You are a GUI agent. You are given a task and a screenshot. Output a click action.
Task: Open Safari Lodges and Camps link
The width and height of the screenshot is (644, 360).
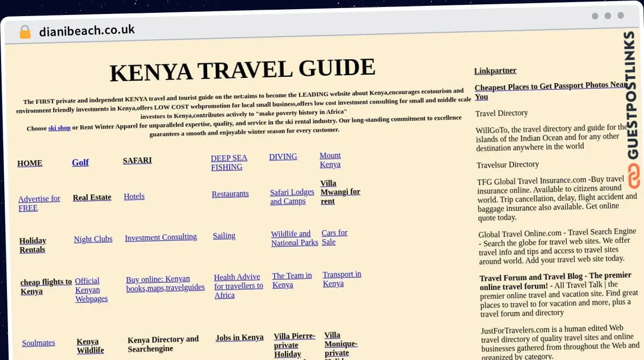(292, 197)
